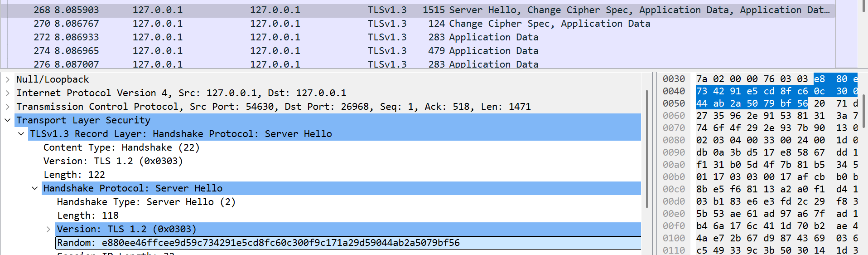Expand the Version: TLS 1.2 handshake field
The height and width of the screenshot is (255, 868).
[x=48, y=229]
